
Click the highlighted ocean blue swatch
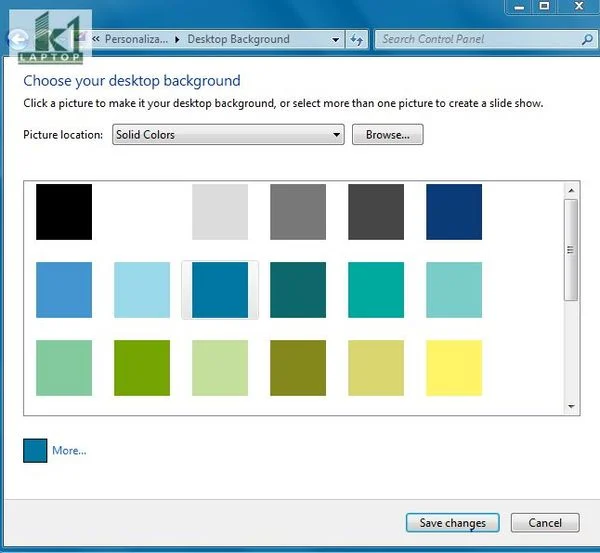pos(220,290)
